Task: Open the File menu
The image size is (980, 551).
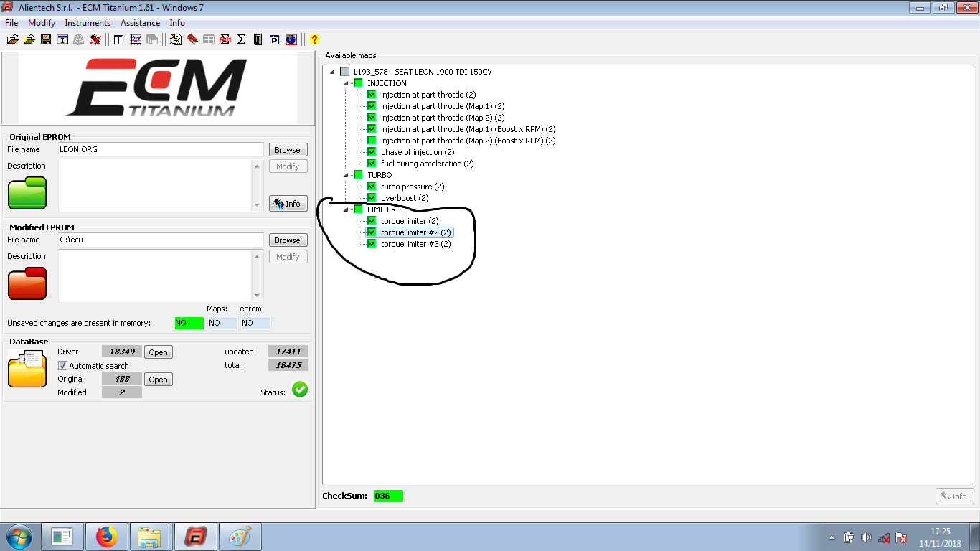Action: (11, 23)
